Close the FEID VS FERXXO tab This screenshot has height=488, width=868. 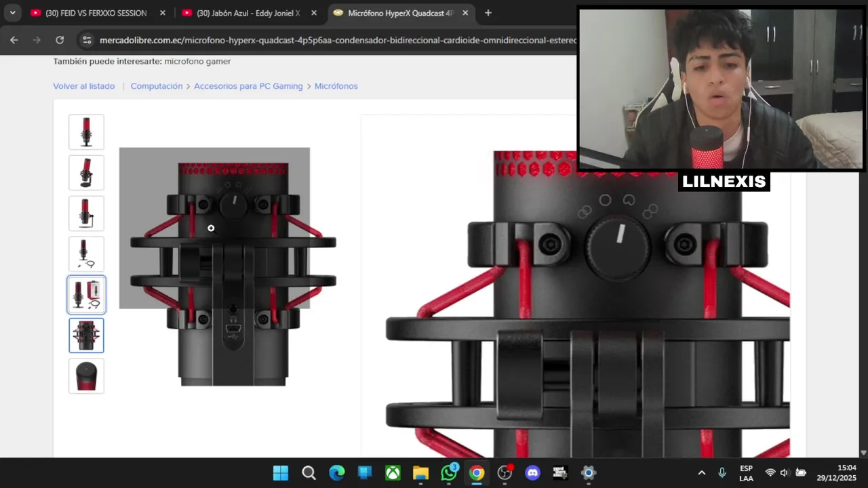[162, 13]
